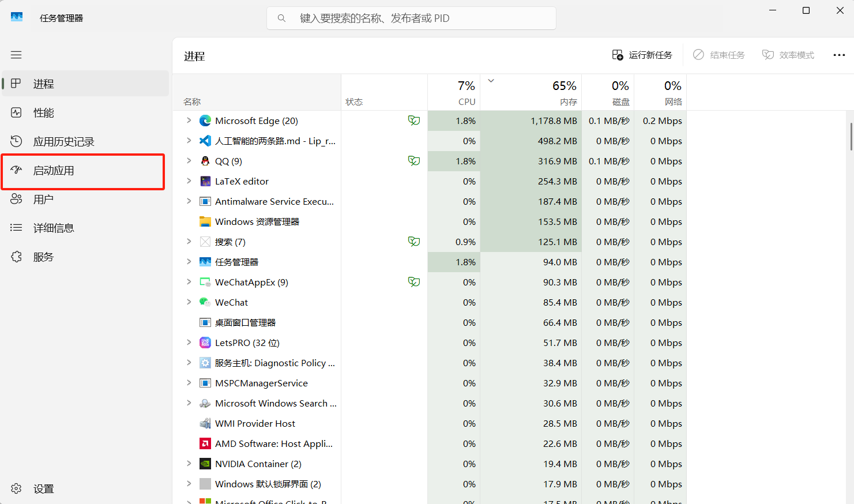Click the 搜索 (7) process icon
Image resolution: width=854 pixels, height=504 pixels.
(x=205, y=242)
